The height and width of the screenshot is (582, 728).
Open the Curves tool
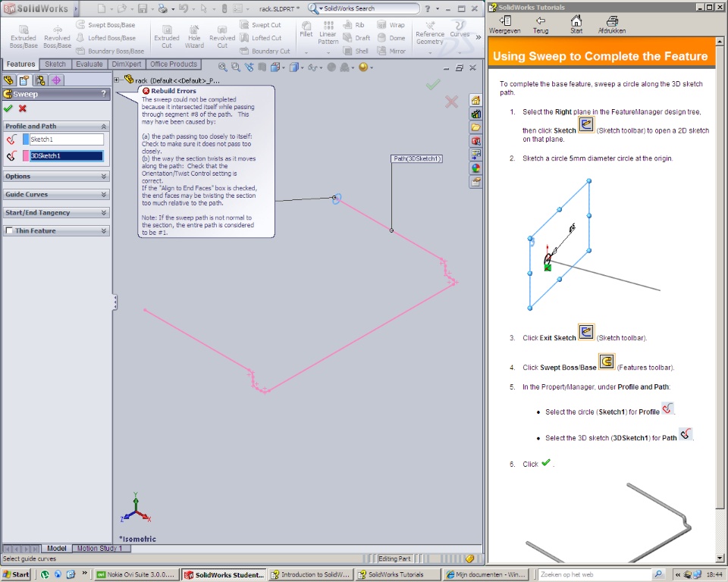[x=460, y=30]
